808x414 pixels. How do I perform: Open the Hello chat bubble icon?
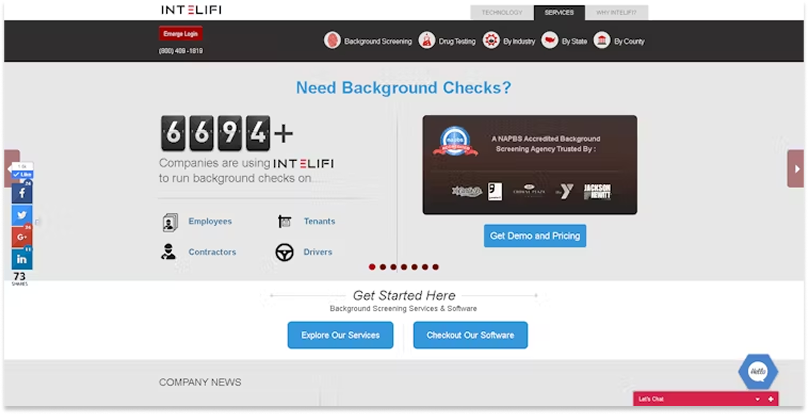pos(758,371)
